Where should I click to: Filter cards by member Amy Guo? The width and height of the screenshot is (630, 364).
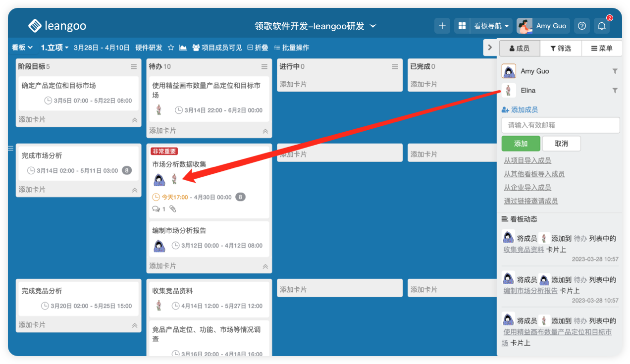(x=615, y=71)
